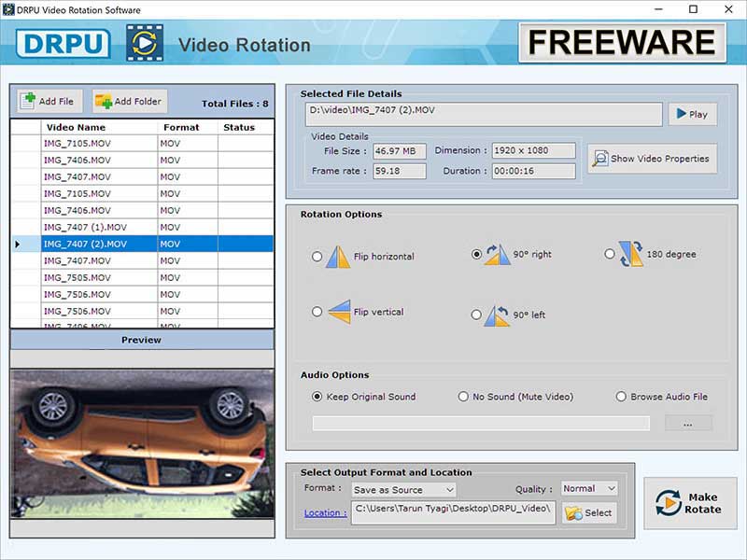Open the Format dropdown (Save as Source)

pos(403,489)
